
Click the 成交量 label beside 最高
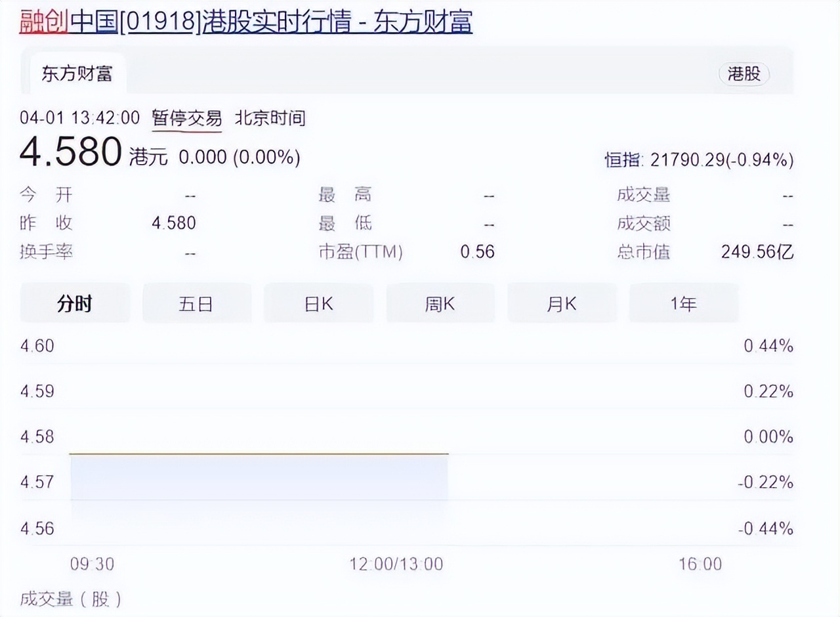point(644,194)
